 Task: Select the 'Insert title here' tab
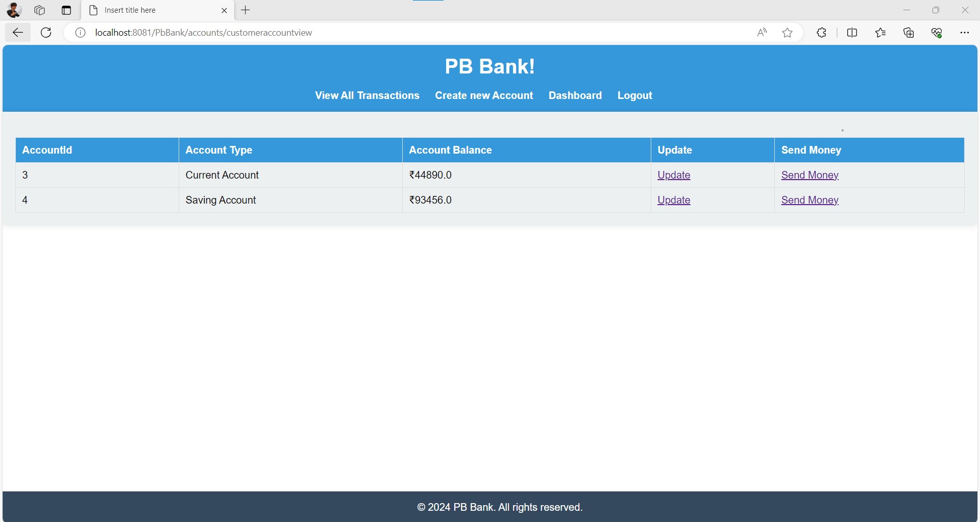click(x=158, y=10)
